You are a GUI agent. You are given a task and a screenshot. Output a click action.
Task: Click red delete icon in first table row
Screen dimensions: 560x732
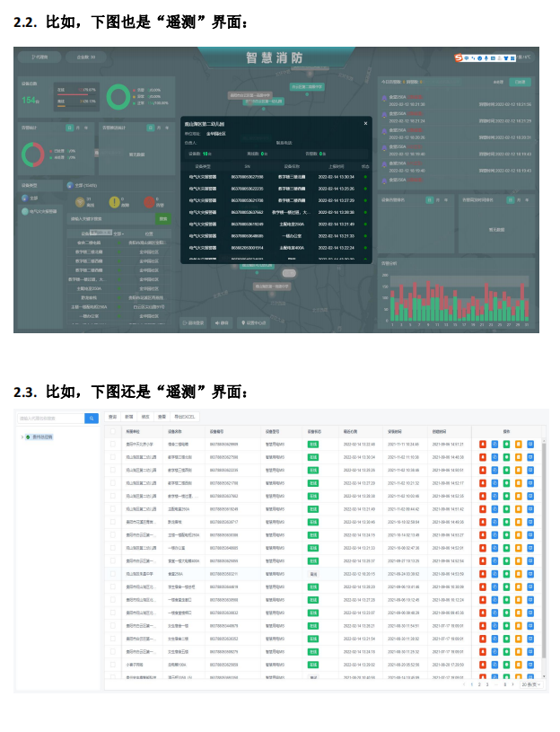482,444
